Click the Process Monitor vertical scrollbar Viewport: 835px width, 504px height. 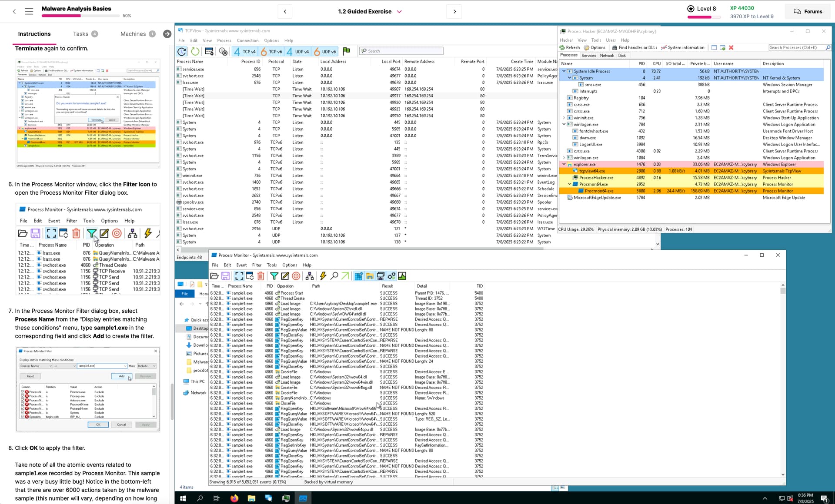coord(783,380)
